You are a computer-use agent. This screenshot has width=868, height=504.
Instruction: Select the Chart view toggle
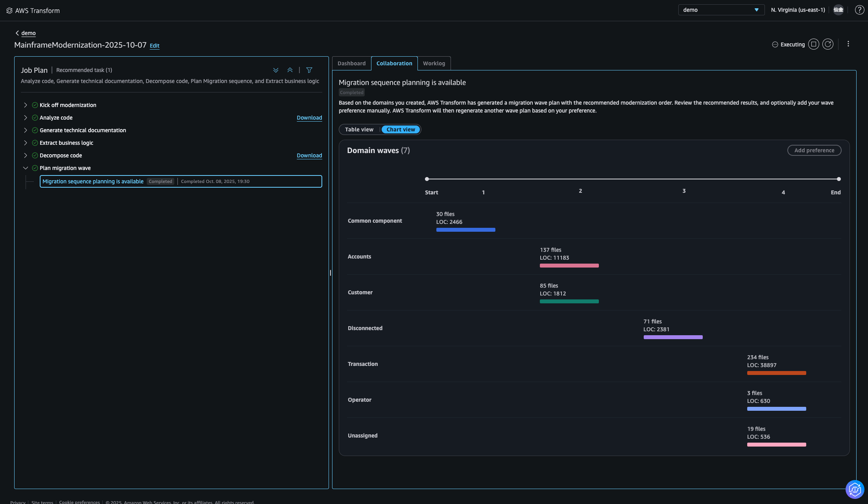401,129
